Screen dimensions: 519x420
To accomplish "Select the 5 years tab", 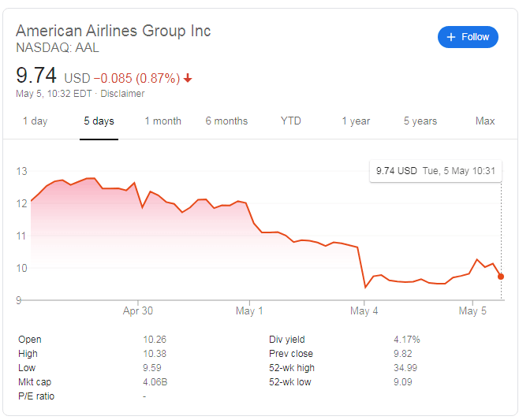I will point(420,121).
